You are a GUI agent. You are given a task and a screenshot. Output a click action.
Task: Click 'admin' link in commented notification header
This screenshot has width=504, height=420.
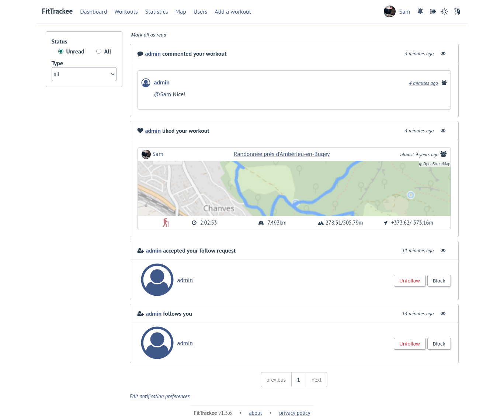pos(153,54)
